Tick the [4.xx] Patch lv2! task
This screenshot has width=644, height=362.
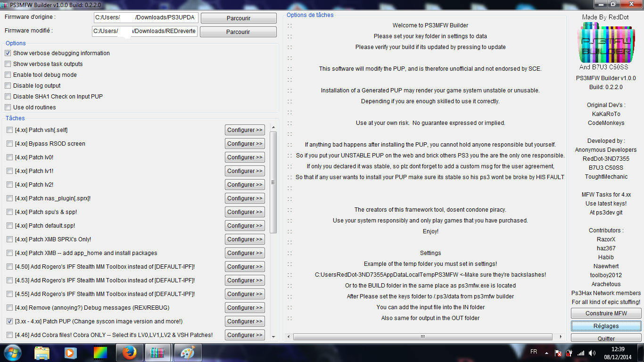[10, 185]
